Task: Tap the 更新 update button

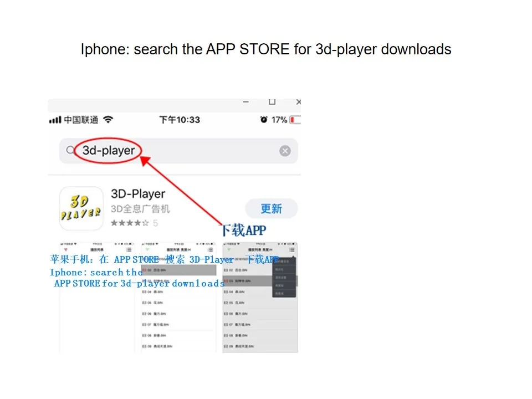Action: coord(272,208)
